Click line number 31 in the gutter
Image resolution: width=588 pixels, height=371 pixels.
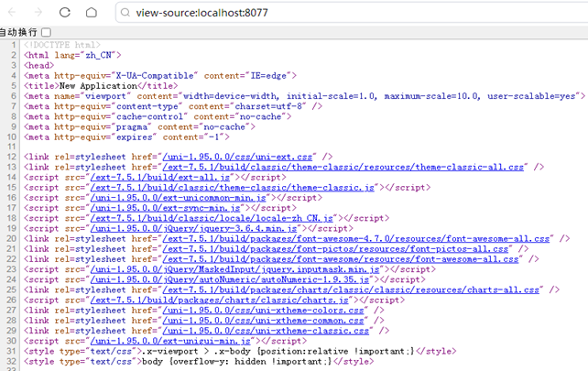12,351
